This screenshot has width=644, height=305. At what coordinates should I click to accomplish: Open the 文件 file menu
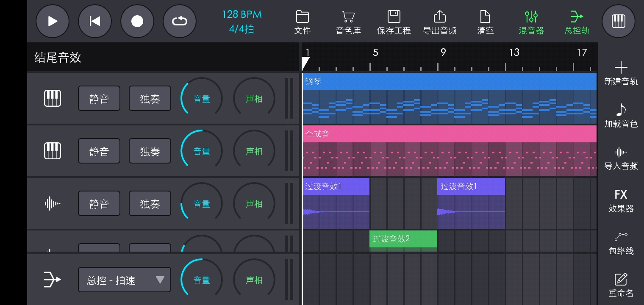click(x=303, y=22)
